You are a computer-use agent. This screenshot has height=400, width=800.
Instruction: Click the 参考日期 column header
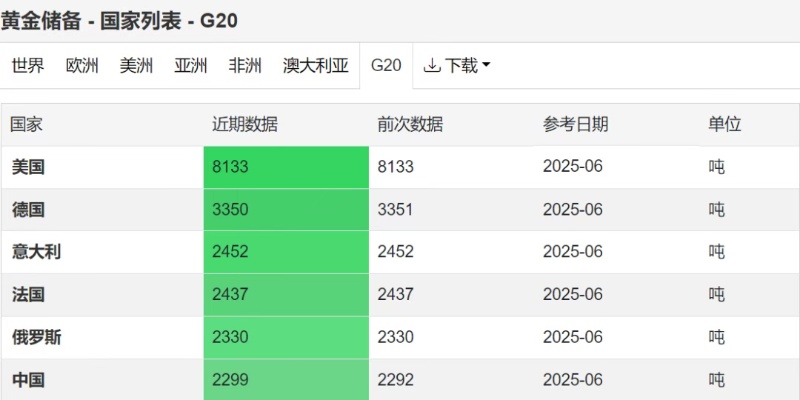[575, 125]
